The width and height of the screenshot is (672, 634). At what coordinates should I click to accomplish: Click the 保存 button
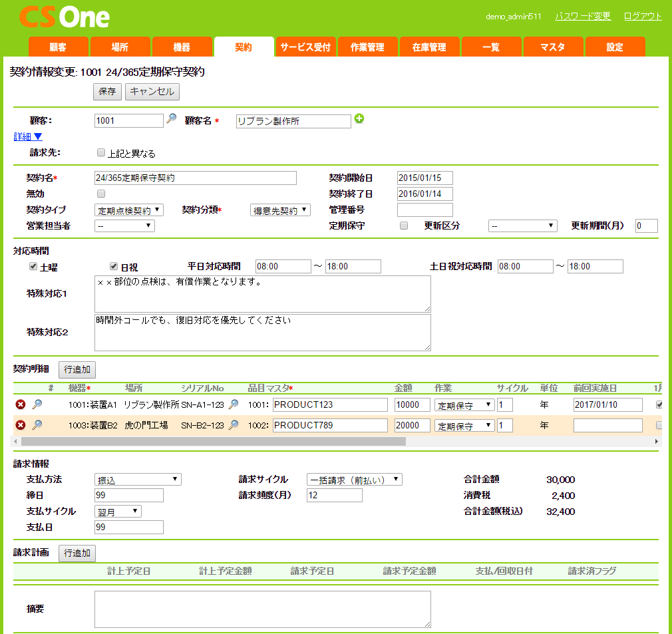point(107,92)
